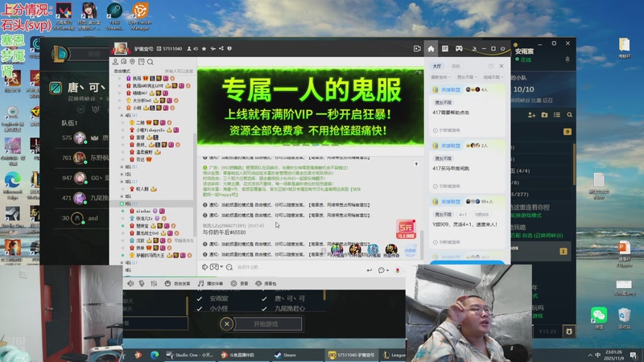
Task: Click the help question icon in lobby panel
Action: [x=491, y=66]
